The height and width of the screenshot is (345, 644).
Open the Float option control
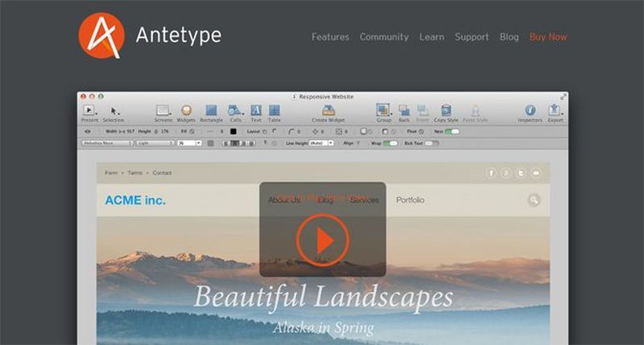tap(421, 132)
